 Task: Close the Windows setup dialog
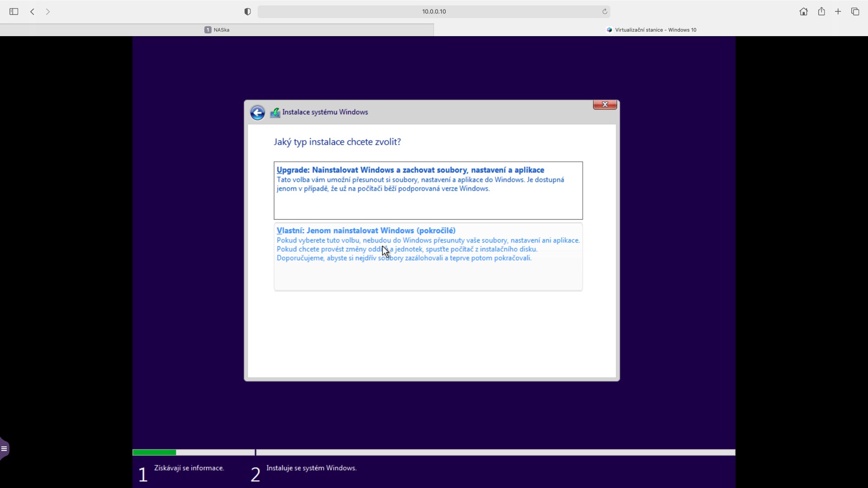(x=604, y=105)
